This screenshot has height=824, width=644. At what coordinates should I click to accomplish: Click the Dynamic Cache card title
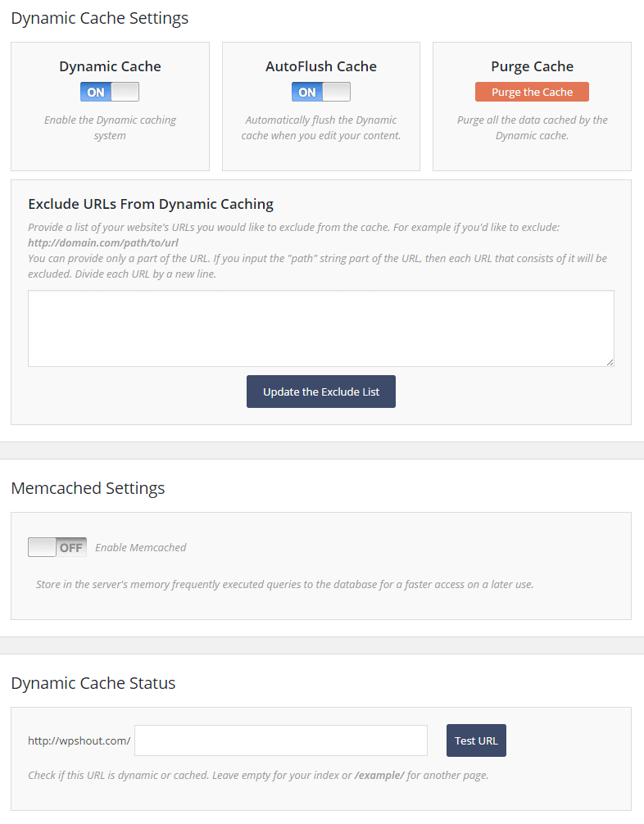click(110, 66)
